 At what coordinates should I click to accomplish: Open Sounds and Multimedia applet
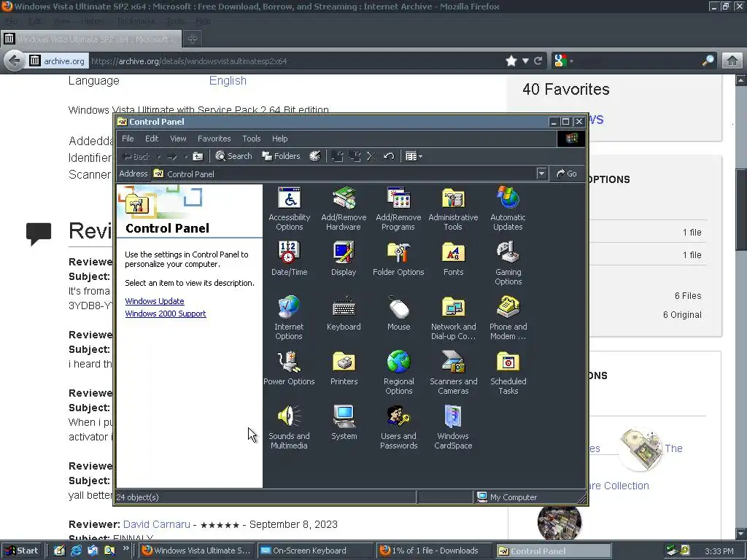289,427
